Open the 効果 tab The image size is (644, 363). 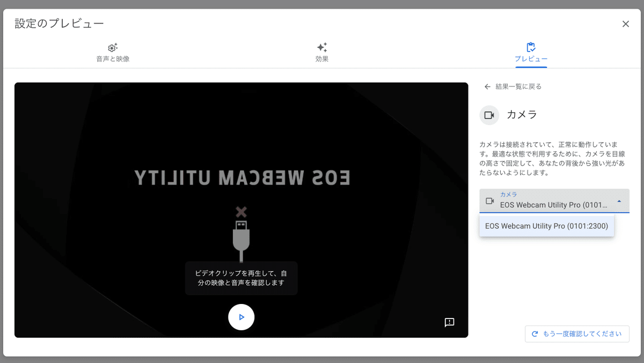(x=322, y=53)
